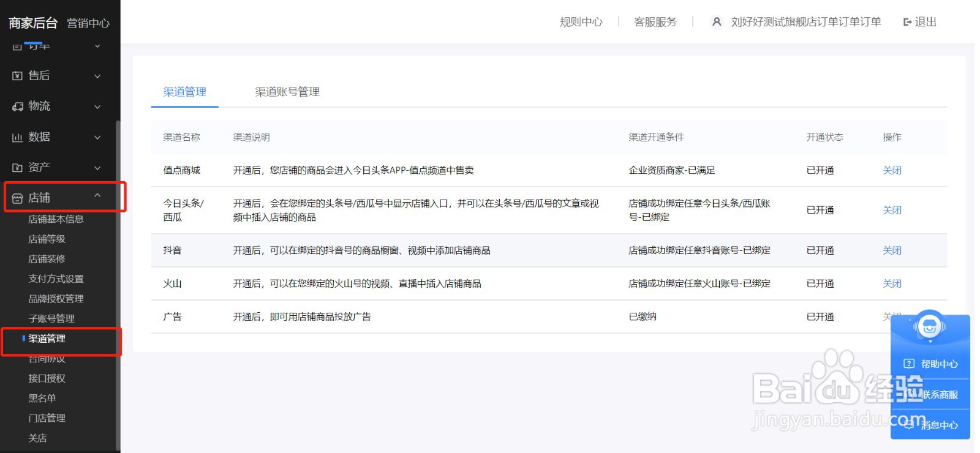Viewport: 980px width, 453px height.
Task: Open 帮助中心 in floating panel
Action: coord(940,364)
